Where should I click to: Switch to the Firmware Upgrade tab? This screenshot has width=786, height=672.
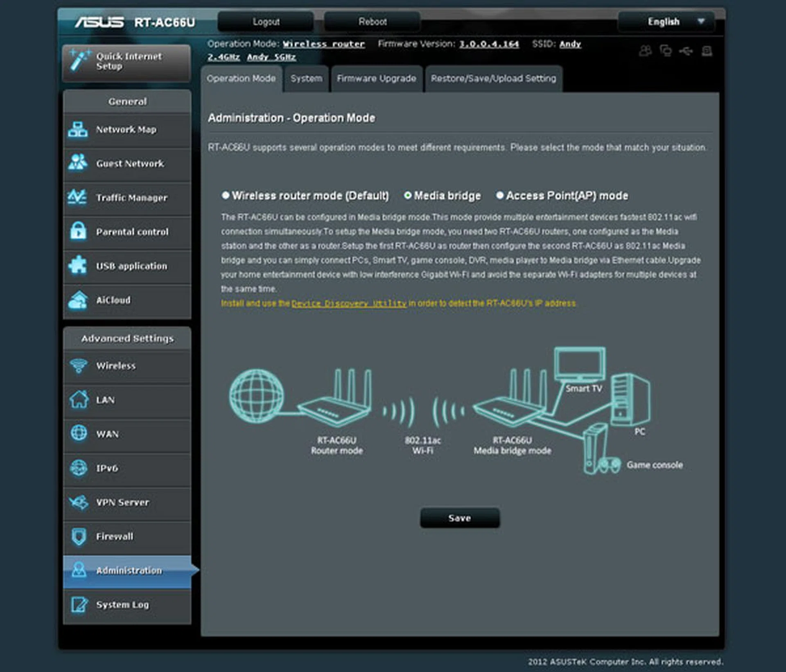[x=376, y=79]
